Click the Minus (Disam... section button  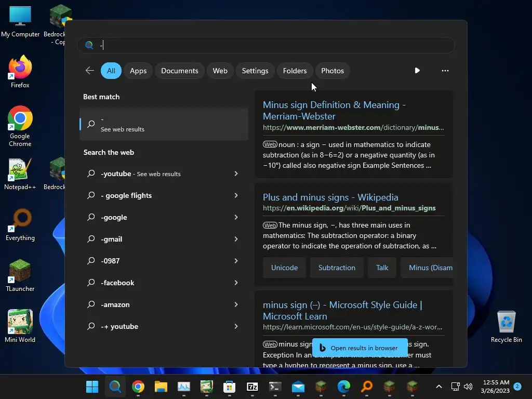tap(427, 268)
